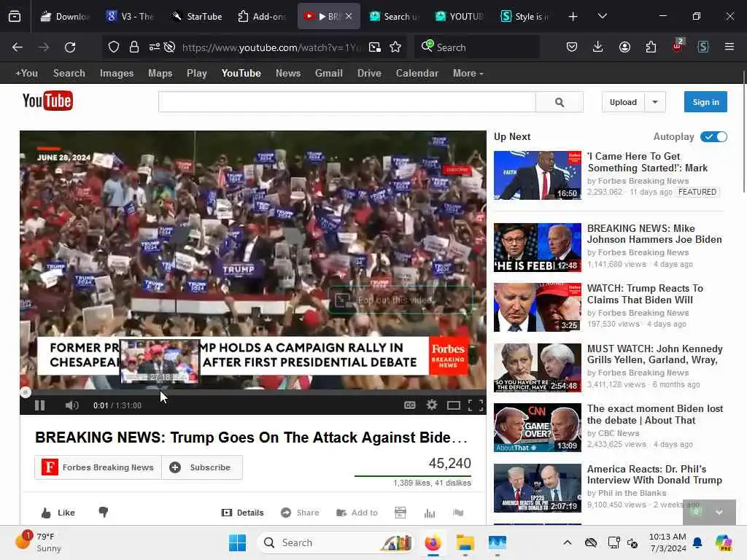Viewport: 747px width, 560px height.
Task: Open weather widget 79°F Sunny
Action: [39, 542]
